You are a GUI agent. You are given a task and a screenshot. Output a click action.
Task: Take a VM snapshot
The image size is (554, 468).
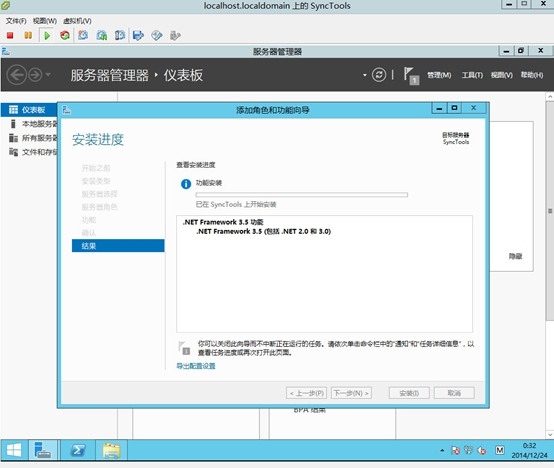tap(83, 35)
